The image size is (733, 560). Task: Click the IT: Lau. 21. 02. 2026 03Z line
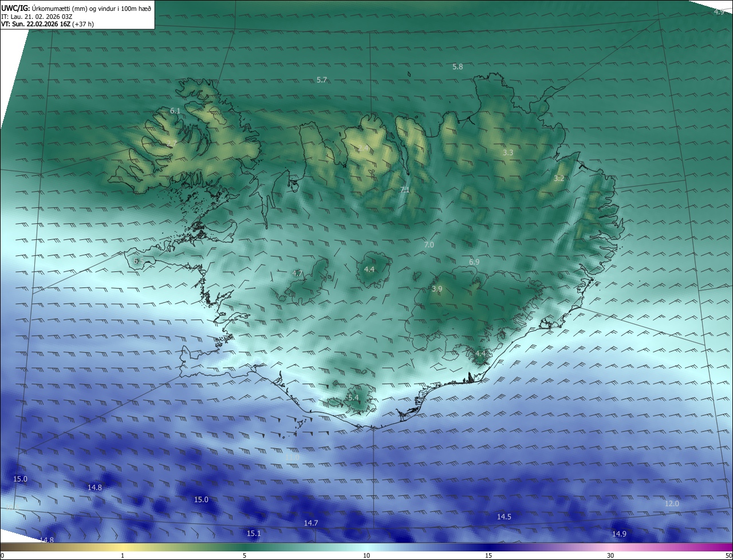pos(37,17)
